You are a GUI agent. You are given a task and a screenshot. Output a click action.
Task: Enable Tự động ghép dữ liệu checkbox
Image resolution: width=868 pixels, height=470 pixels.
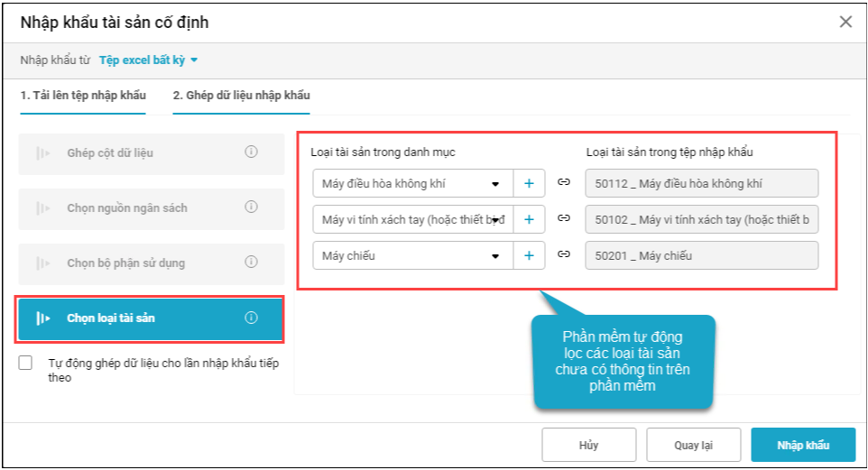(27, 364)
